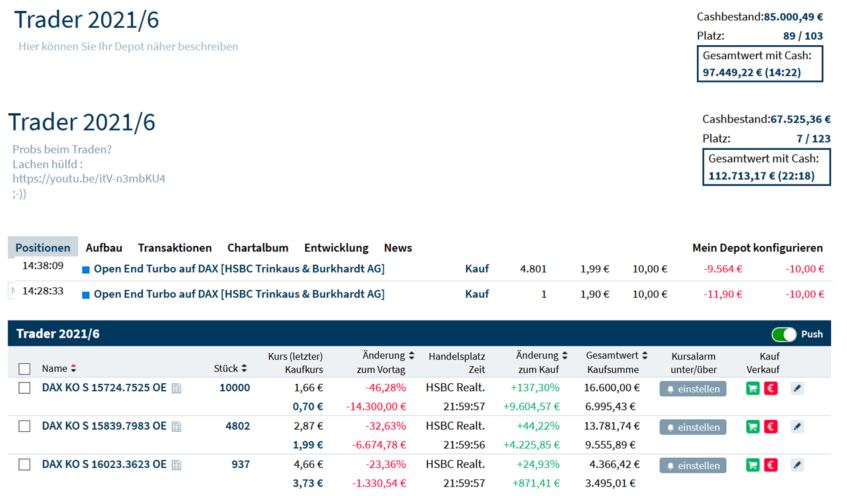
Task: Click green buy icon for DAX KO S 16023.3623
Action: tap(752, 465)
